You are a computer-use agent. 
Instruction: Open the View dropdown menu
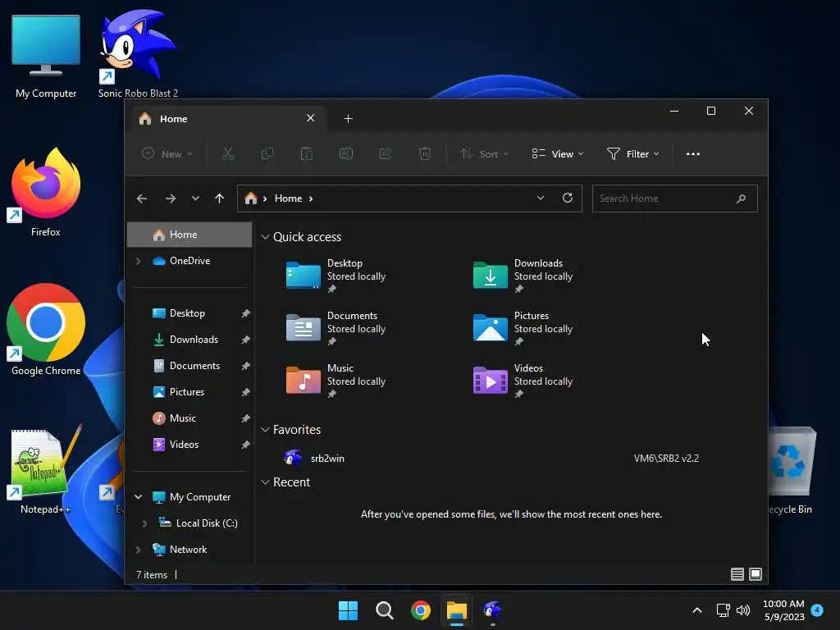[x=557, y=153]
